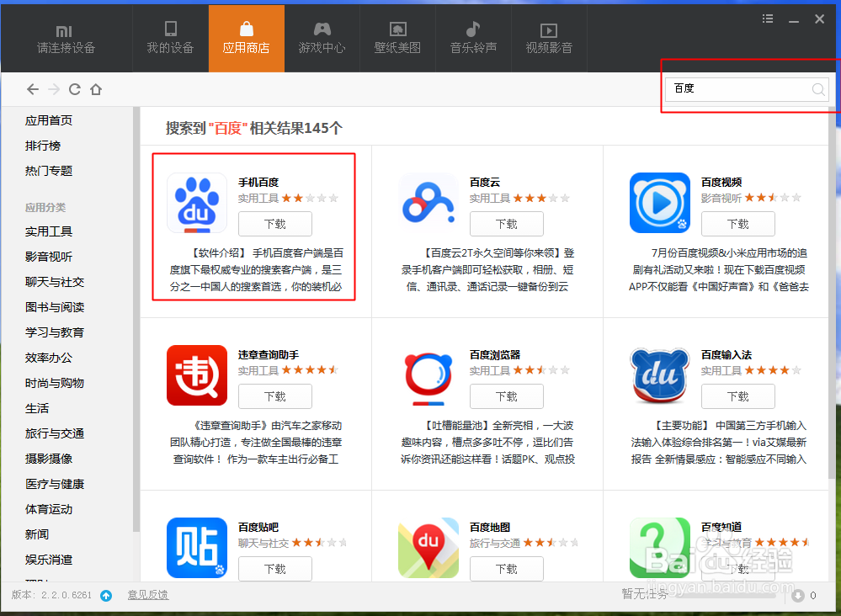Select 实用工具 category
The height and width of the screenshot is (616, 841).
(49, 231)
